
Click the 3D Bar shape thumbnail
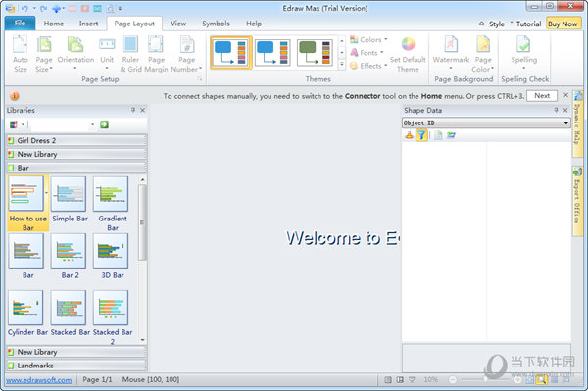[111, 251]
